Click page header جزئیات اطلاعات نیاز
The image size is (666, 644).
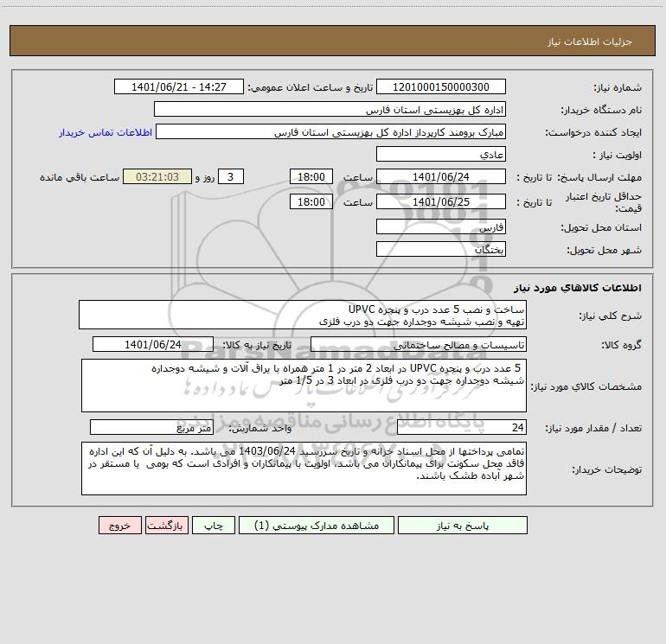(590, 41)
